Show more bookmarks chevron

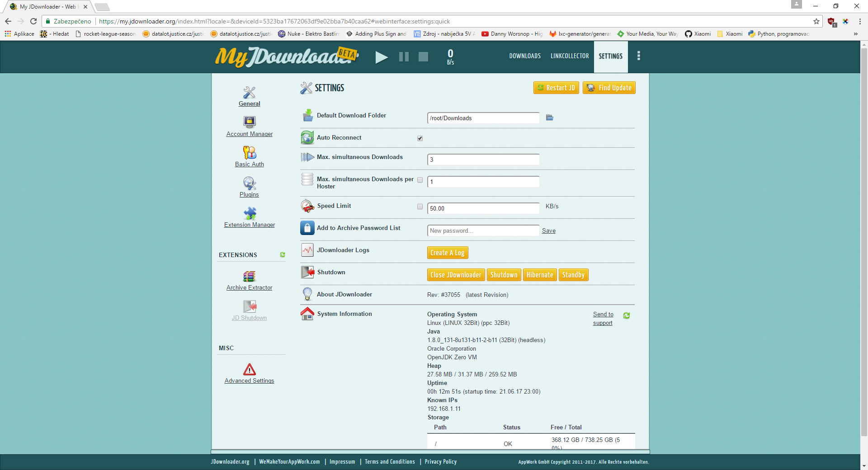click(x=855, y=34)
